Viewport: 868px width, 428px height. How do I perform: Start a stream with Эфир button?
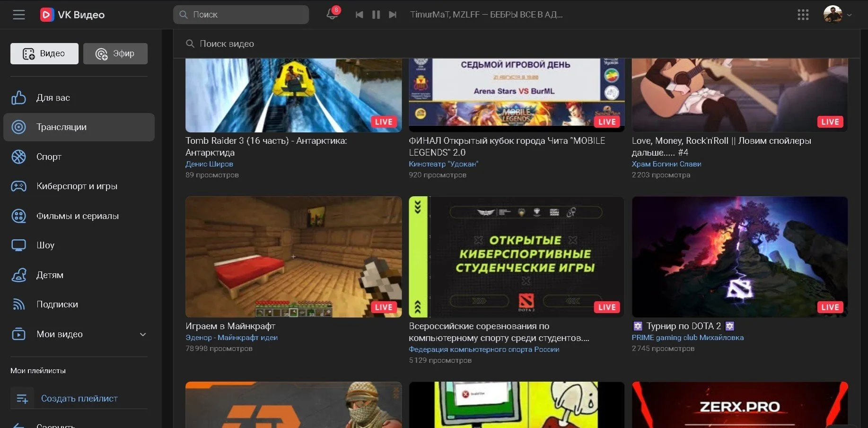point(115,53)
